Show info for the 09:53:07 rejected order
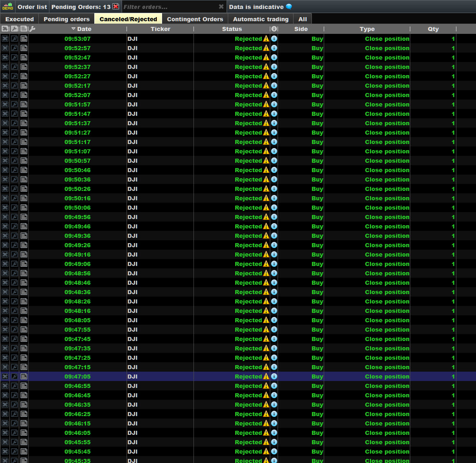476x463 pixels. tap(274, 38)
